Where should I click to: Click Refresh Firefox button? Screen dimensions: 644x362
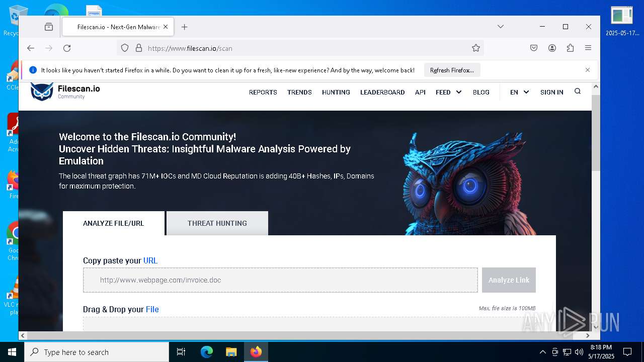pyautogui.click(x=452, y=70)
